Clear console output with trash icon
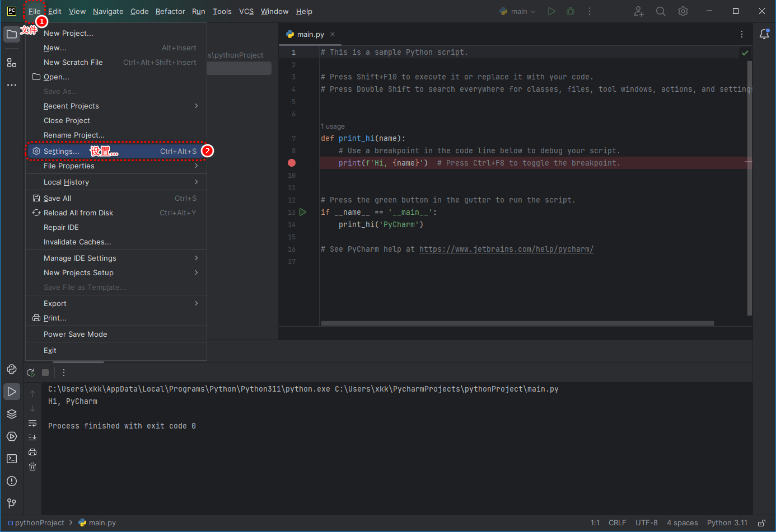Image resolution: width=776 pixels, height=532 pixels. pyautogui.click(x=32, y=467)
